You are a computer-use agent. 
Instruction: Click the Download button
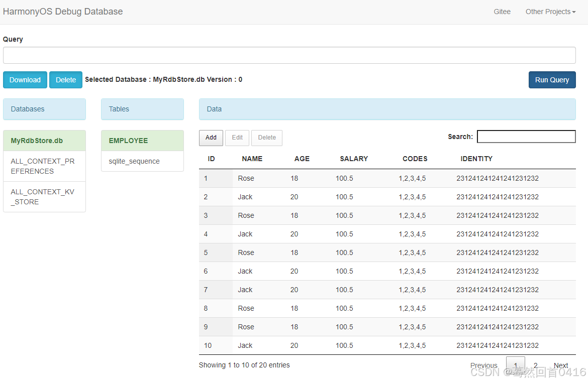[x=25, y=80]
